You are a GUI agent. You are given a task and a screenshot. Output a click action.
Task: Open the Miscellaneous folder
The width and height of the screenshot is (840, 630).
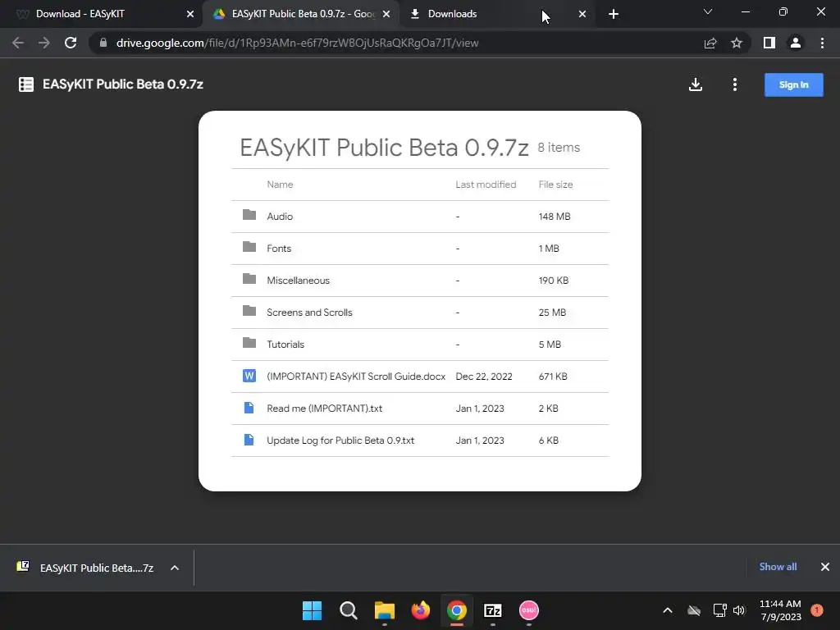[420, 281]
